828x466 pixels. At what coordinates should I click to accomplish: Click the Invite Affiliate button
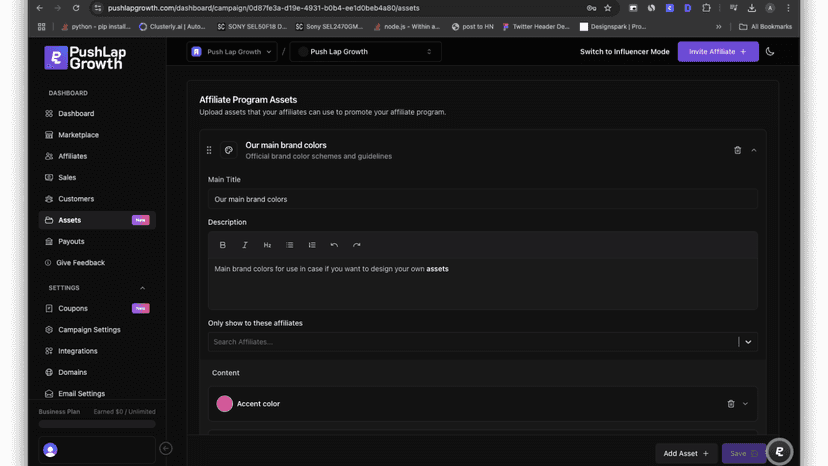pyautogui.click(x=718, y=52)
